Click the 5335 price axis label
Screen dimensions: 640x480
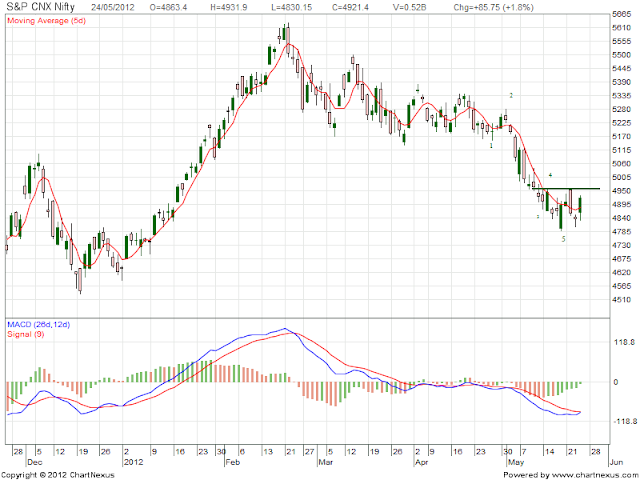tap(622, 96)
